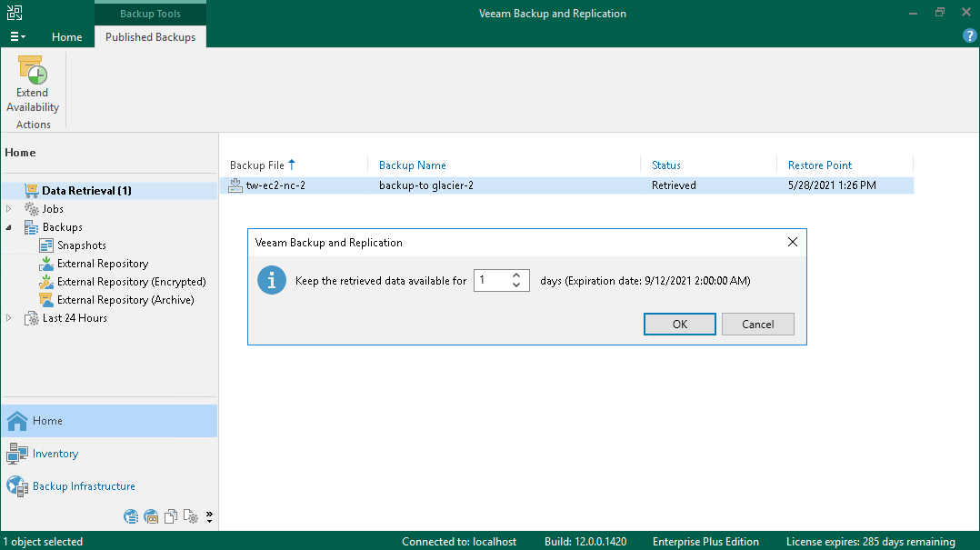
Task: Minimize the Veeam window
Action: tap(913, 13)
